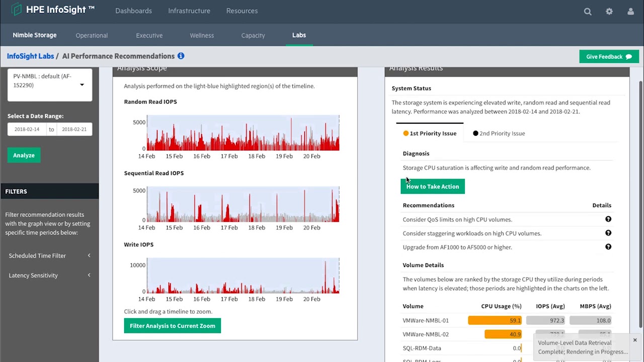The height and width of the screenshot is (362, 644).
Task: Switch to the Operational tab
Action: click(92, 35)
